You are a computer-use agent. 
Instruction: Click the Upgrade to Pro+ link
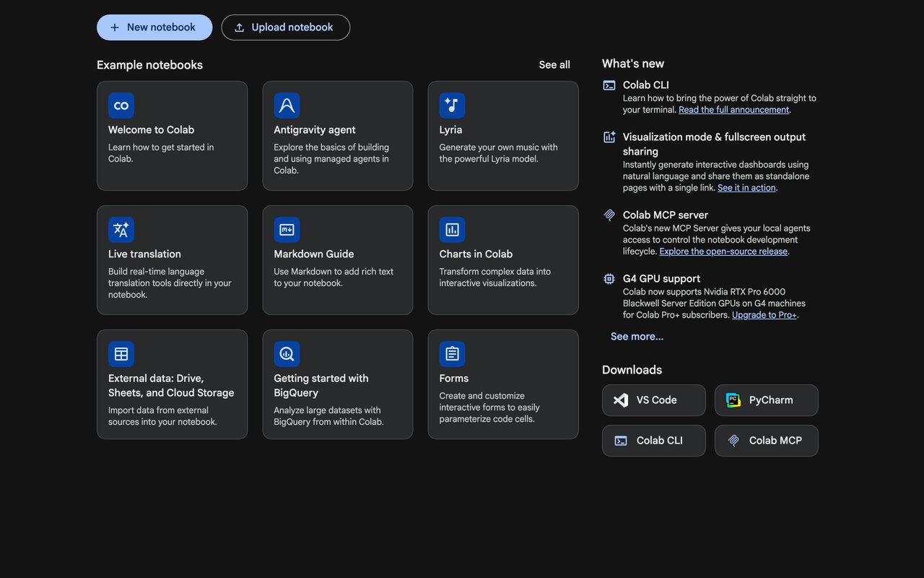[x=764, y=315]
